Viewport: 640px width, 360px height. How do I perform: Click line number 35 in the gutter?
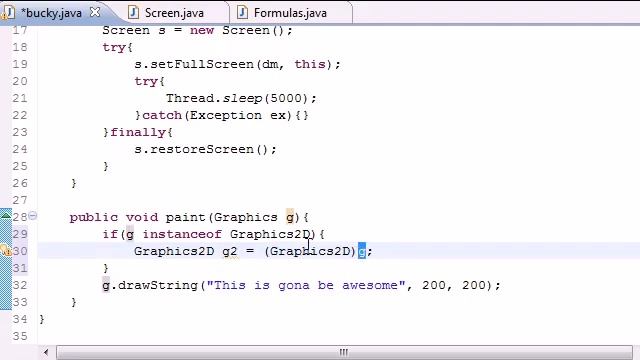pyautogui.click(x=20, y=336)
